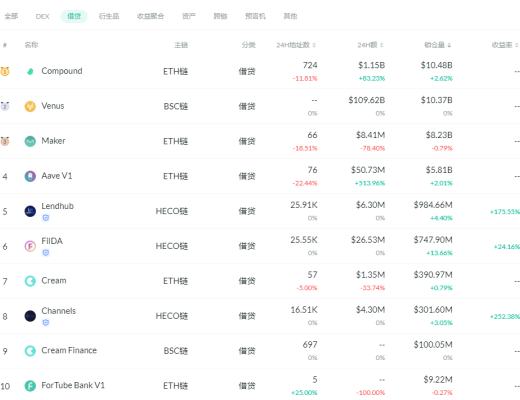Open the Aave V1 project link

click(x=57, y=176)
